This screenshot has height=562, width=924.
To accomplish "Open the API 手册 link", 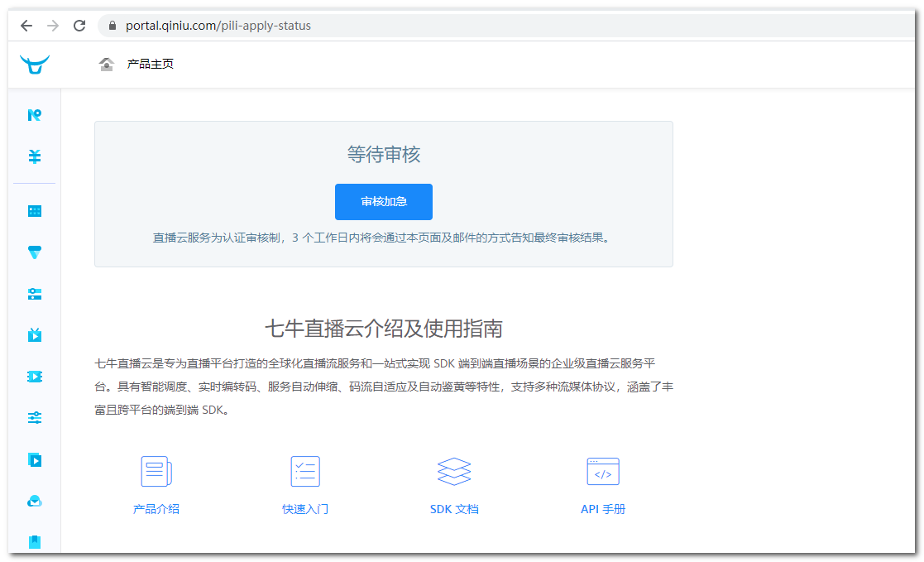I will coord(603,509).
